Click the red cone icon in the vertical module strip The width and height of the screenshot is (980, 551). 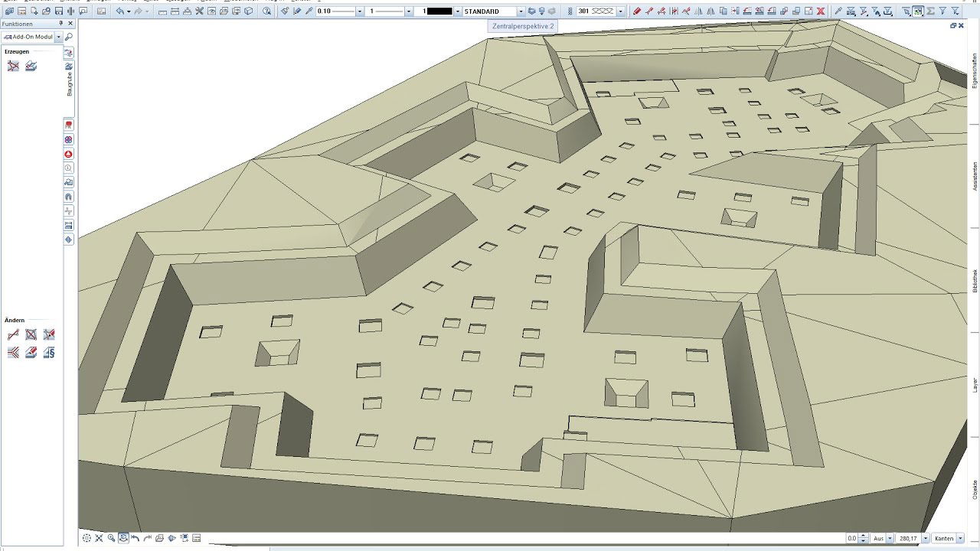69,154
